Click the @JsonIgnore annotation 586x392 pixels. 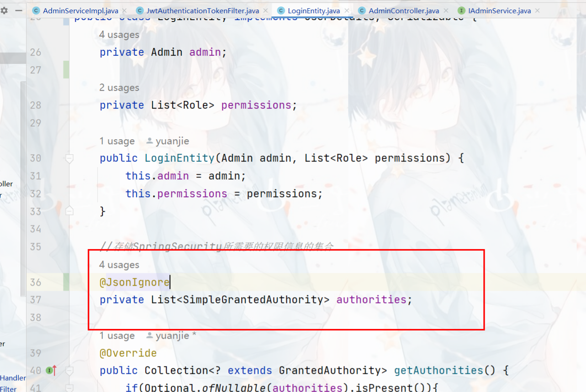tap(135, 282)
